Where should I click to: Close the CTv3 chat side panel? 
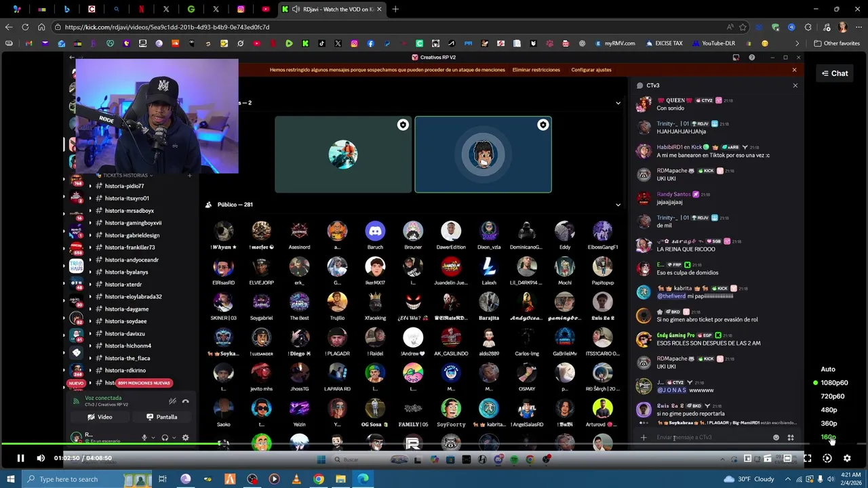(795, 85)
